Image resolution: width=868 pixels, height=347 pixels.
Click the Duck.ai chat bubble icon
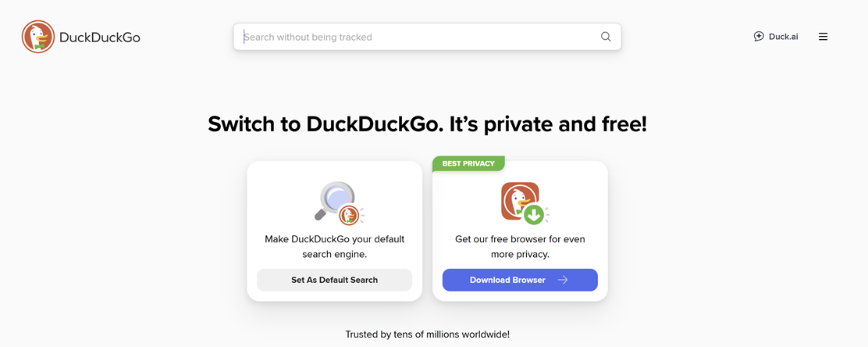(x=759, y=37)
